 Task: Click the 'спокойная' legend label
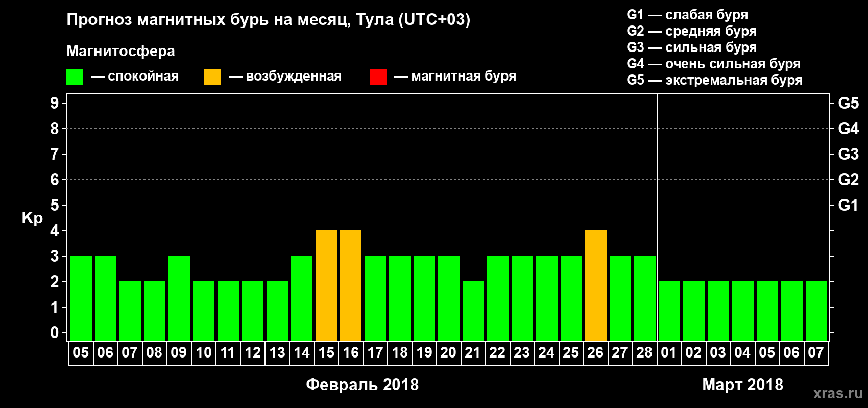pos(143,76)
